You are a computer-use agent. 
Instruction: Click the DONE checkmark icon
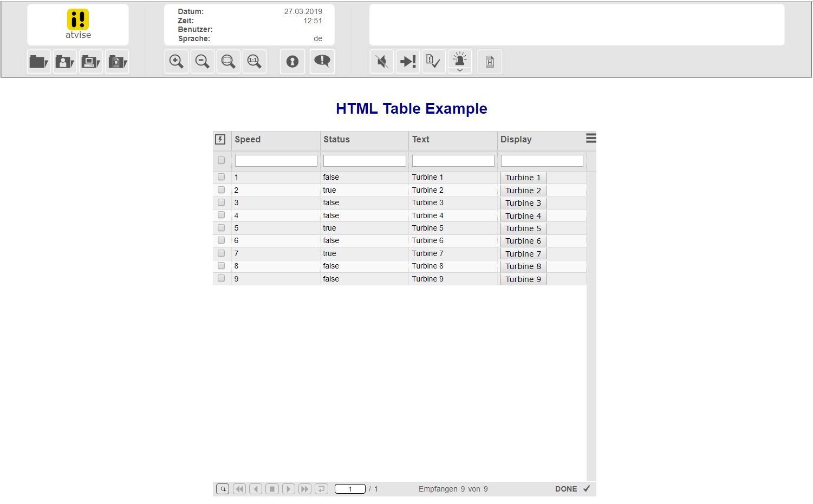click(x=586, y=488)
